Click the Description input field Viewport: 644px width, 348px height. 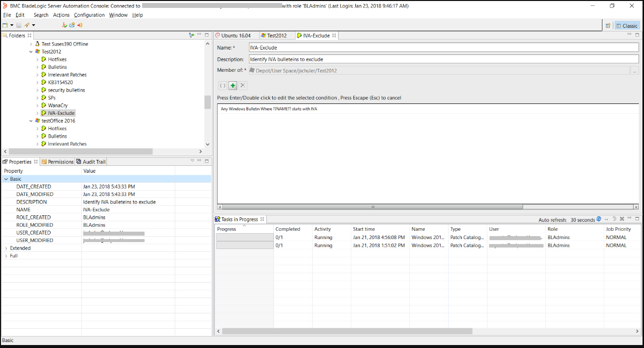pos(444,59)
